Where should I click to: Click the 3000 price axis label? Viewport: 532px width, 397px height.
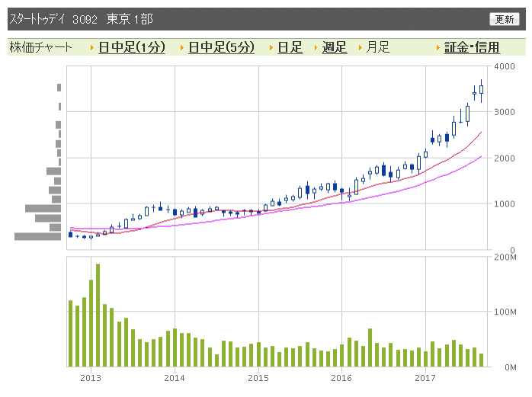point(504,112)
